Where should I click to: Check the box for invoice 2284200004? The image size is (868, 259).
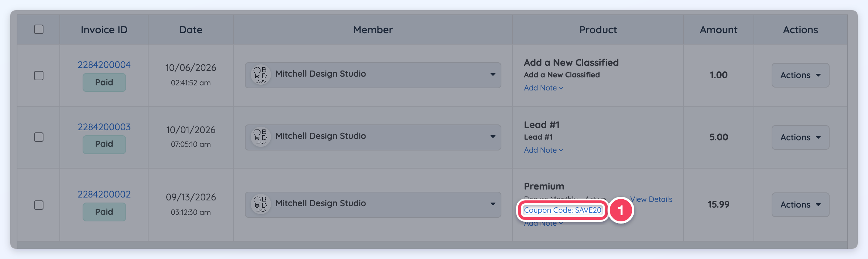(x=39, y=76)
